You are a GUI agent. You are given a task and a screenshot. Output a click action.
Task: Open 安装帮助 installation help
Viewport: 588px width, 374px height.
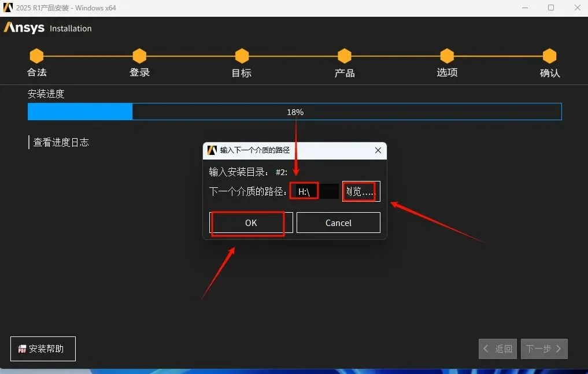pyautogui.click(x=43, y=349)
